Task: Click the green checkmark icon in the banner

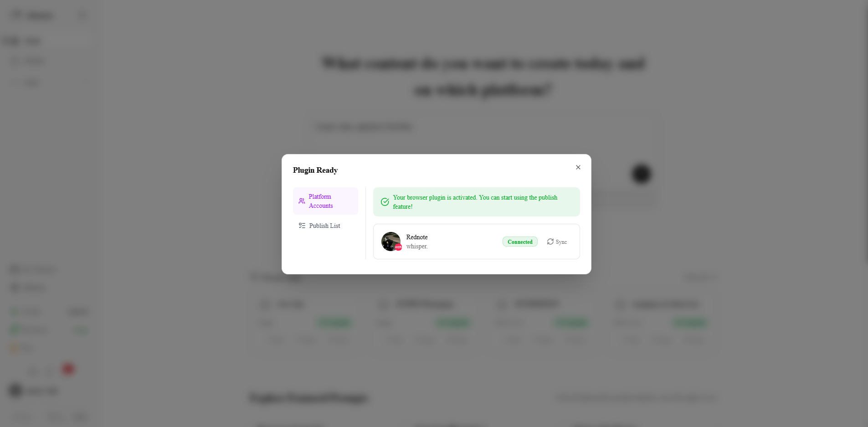Action: pyautogui.click(x=385, y=201)
